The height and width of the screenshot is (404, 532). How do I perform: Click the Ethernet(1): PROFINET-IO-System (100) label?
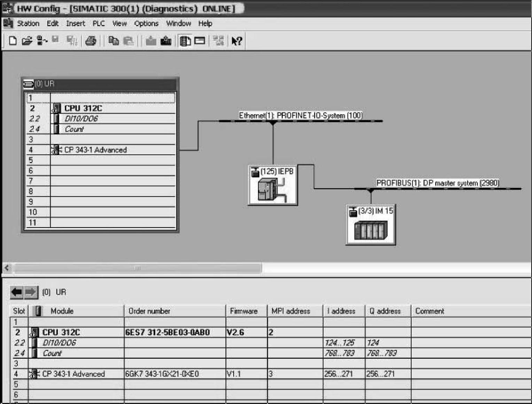[x=300, y=115]
